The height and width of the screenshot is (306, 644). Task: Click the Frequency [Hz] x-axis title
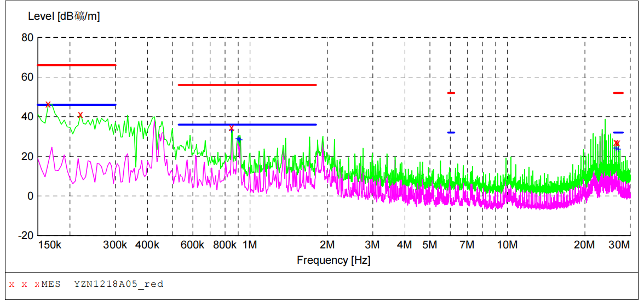tap(334, 260)
